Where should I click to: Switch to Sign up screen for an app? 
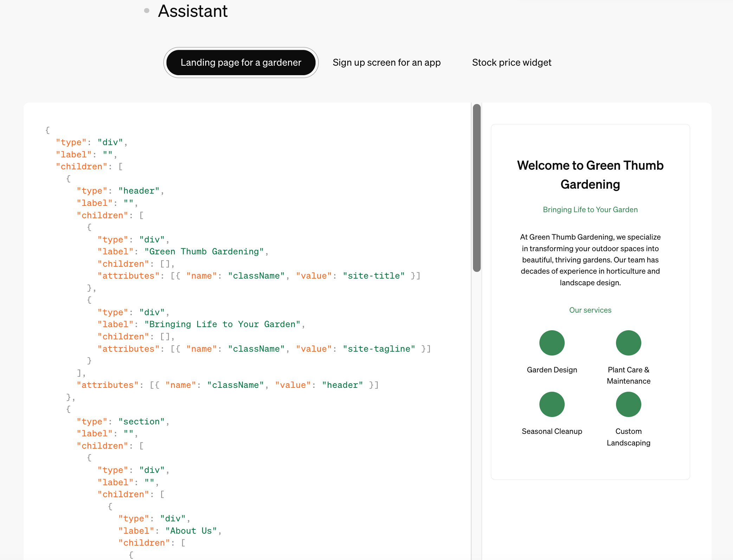(387, 63)
